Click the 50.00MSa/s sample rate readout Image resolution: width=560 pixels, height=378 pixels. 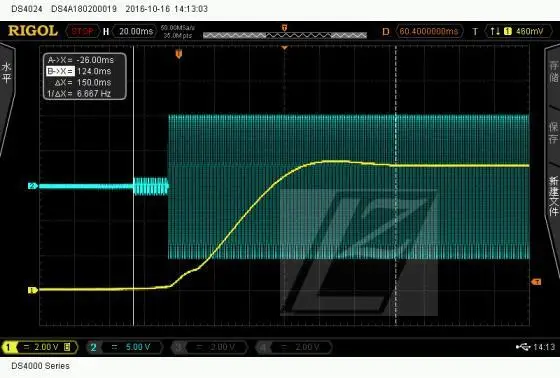pos(178,28)
